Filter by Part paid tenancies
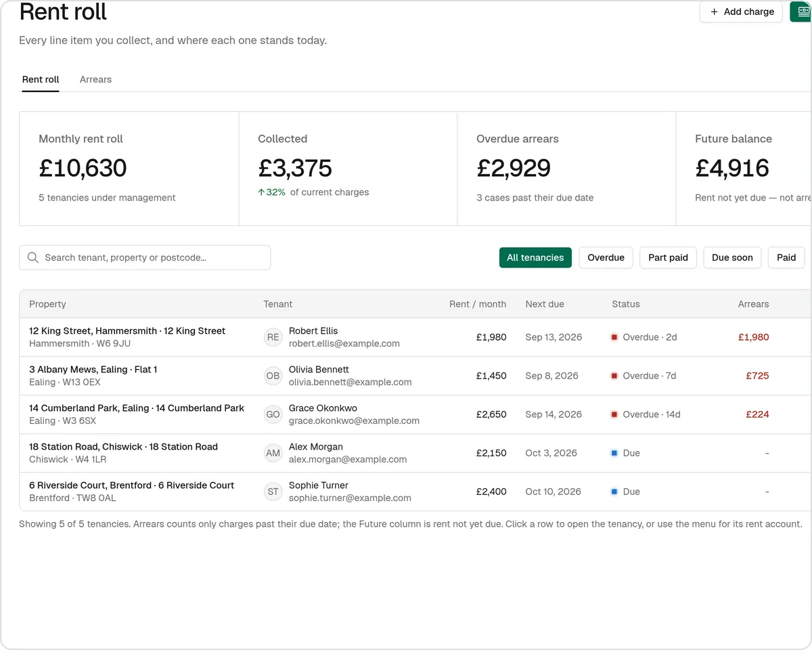The width and height of the screenshot is (812, 650). pyautogui.click(x=668, y=257)
